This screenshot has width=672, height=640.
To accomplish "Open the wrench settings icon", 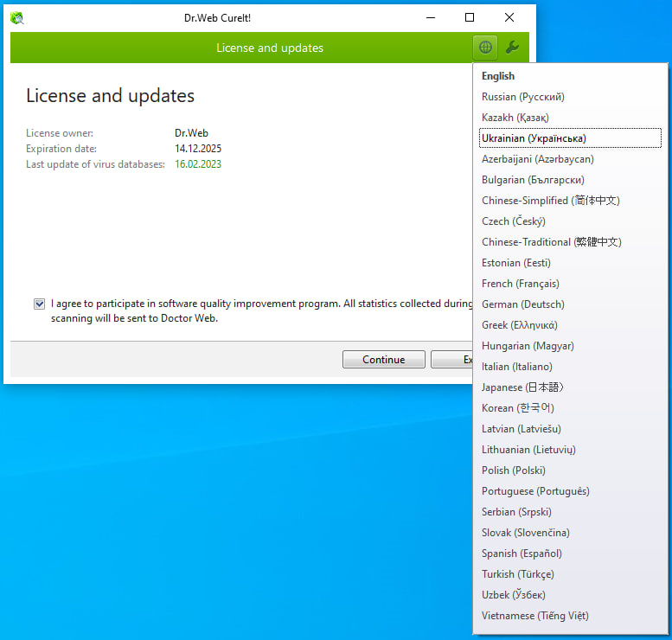I will click(x=512, y=48).
